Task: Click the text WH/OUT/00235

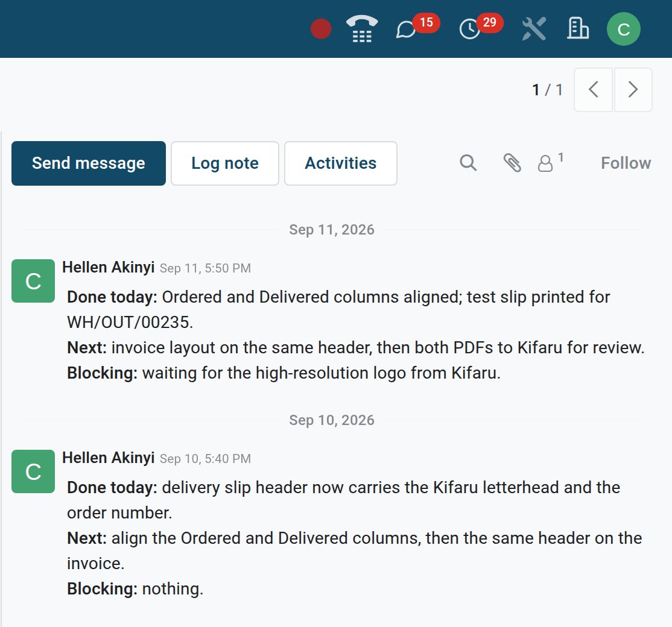Action: [x=130, y=323]
